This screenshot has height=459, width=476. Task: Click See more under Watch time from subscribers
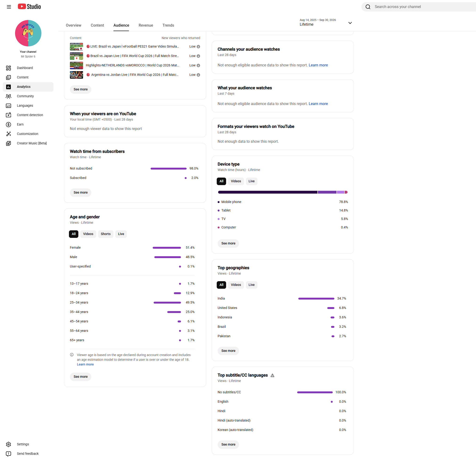pyautogui.click(x=81, y=193)
